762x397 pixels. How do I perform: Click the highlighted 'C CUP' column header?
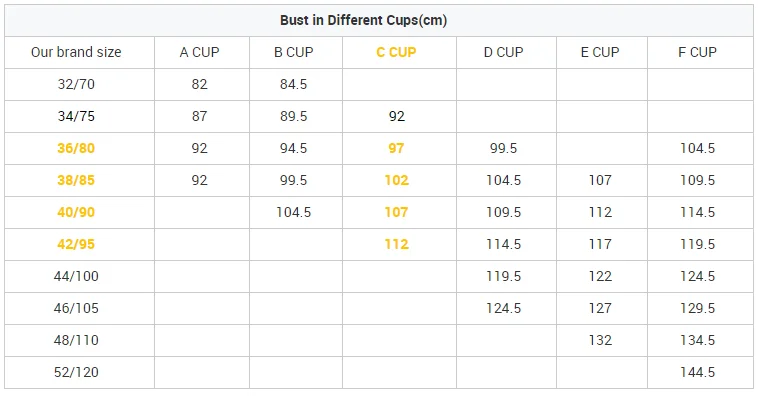point(396,52)
